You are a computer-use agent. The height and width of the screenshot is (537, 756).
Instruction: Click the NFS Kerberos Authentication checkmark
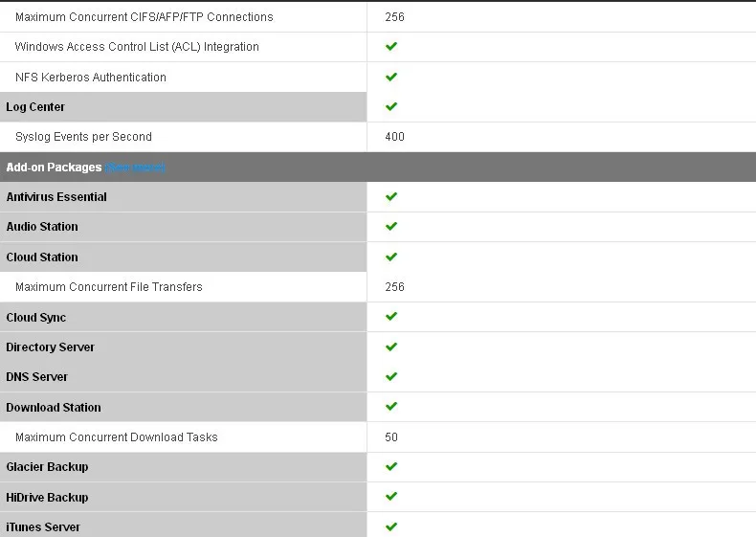(391, 77)
